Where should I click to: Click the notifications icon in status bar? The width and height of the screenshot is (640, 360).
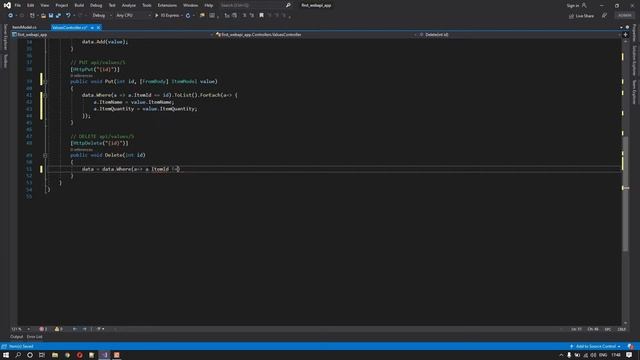(x=631, y=347)
